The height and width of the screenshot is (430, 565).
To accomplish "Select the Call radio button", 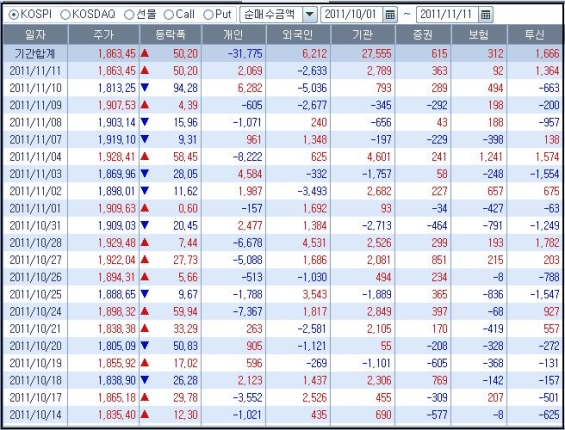I will point(168,15).
